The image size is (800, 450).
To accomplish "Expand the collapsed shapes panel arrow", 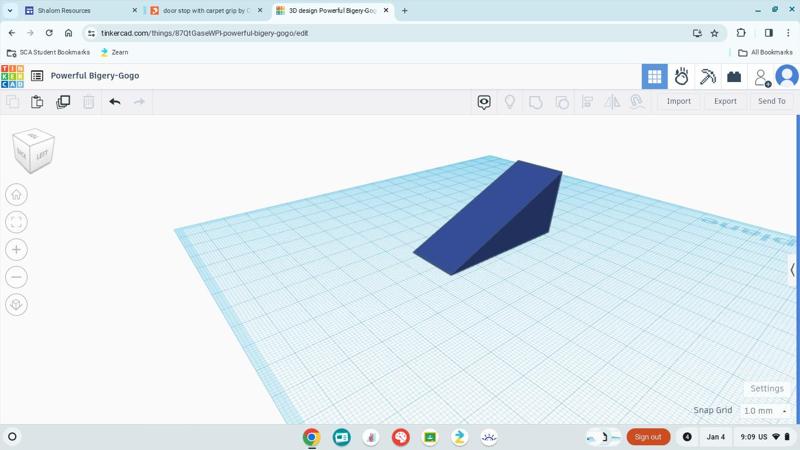I will point(792,270).
